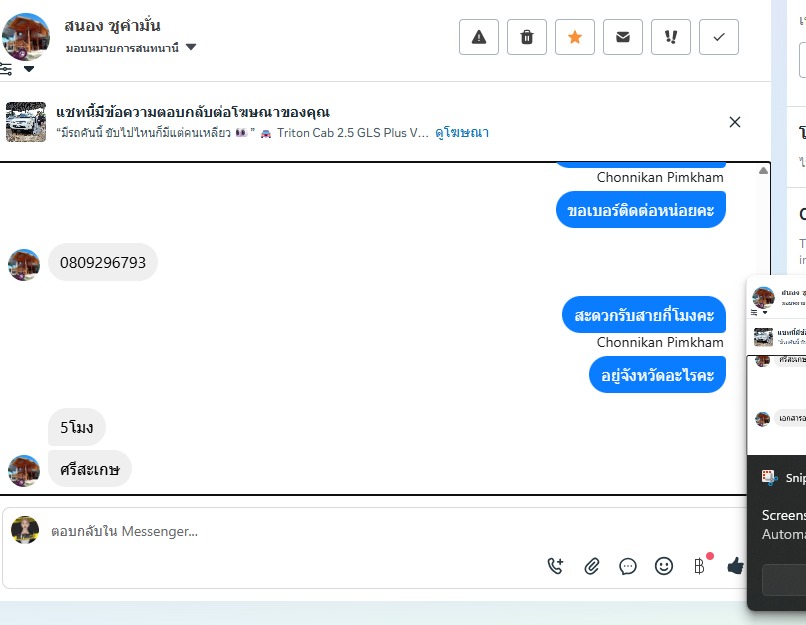The width and height of the screenshot is (806, 625).
Task: Dismiss the ad reply banner
Action: point(735,122)
